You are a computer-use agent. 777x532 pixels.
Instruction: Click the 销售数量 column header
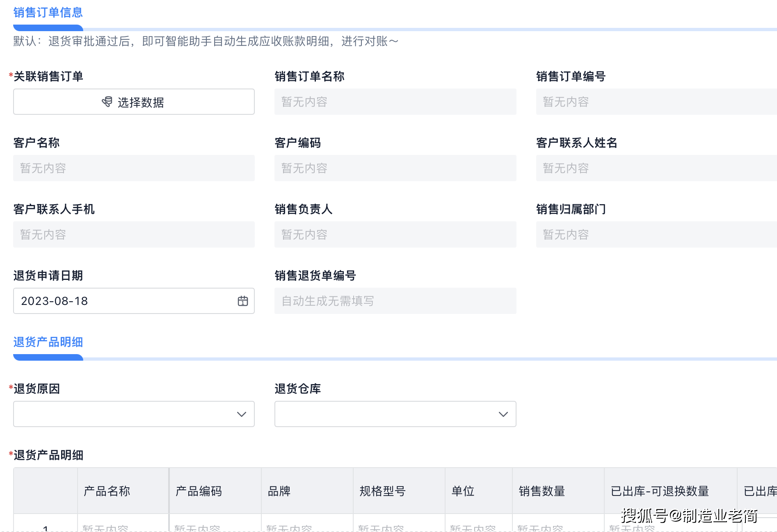click(x=558, y=491)
